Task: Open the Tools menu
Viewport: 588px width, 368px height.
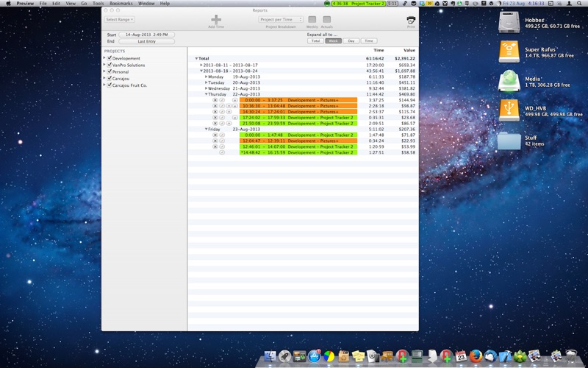Action: [x=98, y=4]
